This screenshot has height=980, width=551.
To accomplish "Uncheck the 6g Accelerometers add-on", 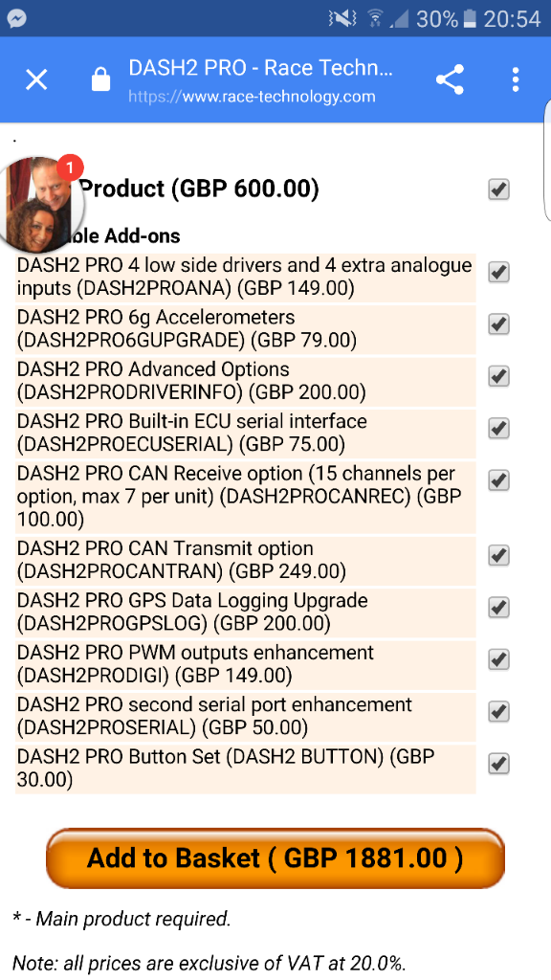I will 498,324.
